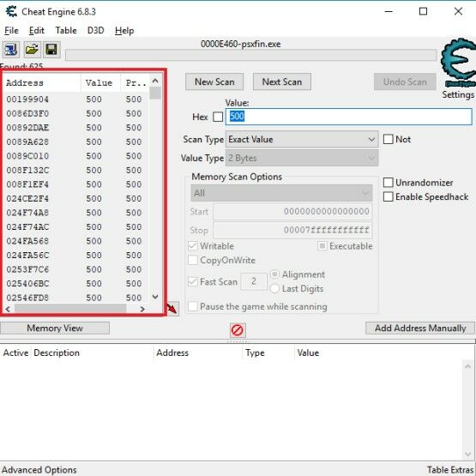Viewport: 476px width, 476px height.
Task: Click results list scroll down arrow
Action: coord(155,297)
